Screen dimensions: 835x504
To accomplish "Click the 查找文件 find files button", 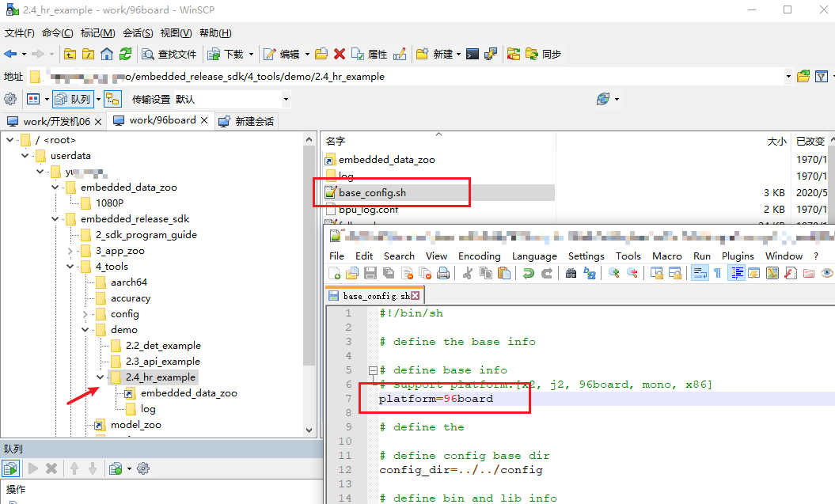I will pyautogui.click(x=169, y=54).
